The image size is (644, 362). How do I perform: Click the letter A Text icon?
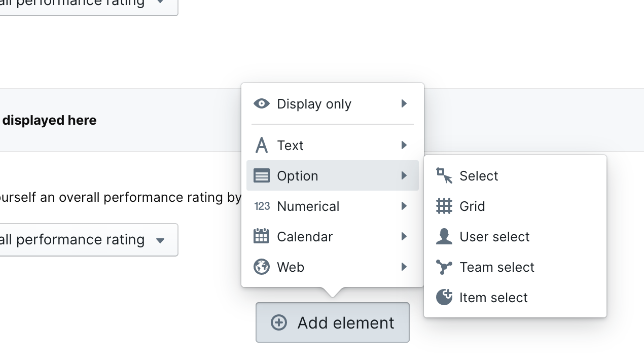pos(261,146)
